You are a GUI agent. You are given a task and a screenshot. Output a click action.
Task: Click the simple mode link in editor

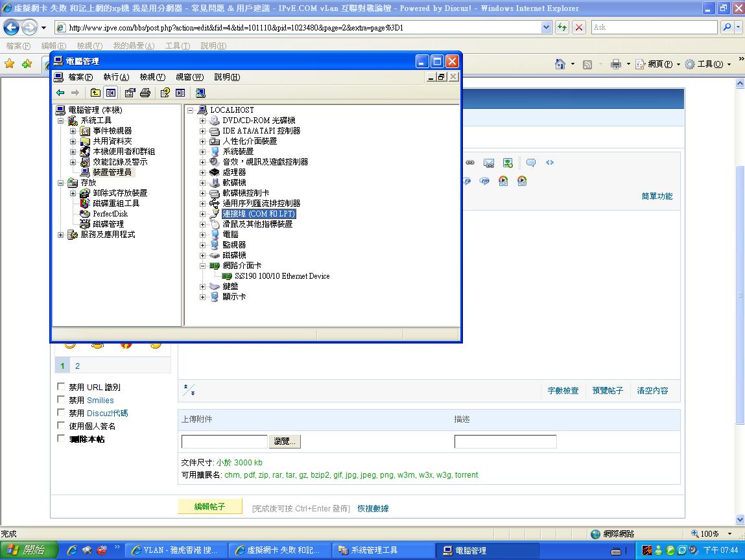[657, 196]
